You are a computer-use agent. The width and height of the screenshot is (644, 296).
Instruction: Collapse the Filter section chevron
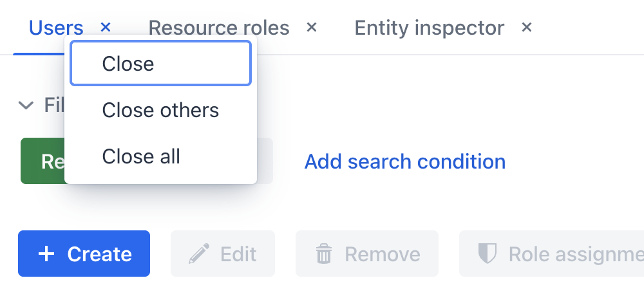pyautogui.click(x=26, y=105)
